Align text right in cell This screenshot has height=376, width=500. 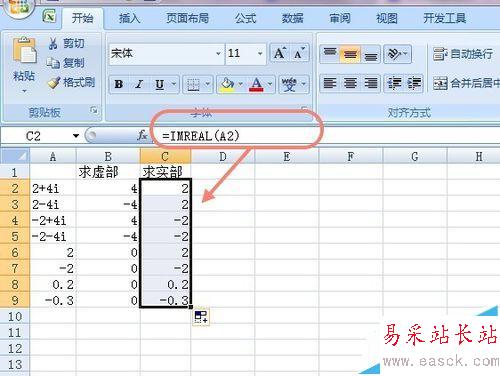point(370,83)
